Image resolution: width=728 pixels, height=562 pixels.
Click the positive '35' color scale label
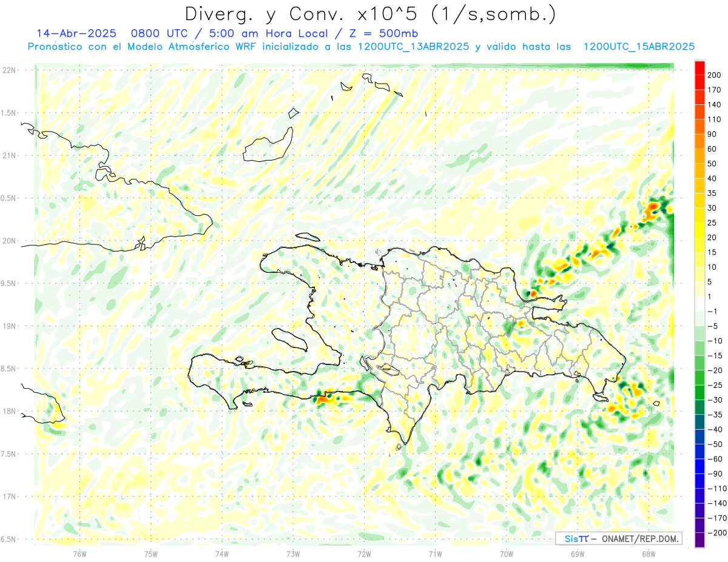(x=712, y=193)
